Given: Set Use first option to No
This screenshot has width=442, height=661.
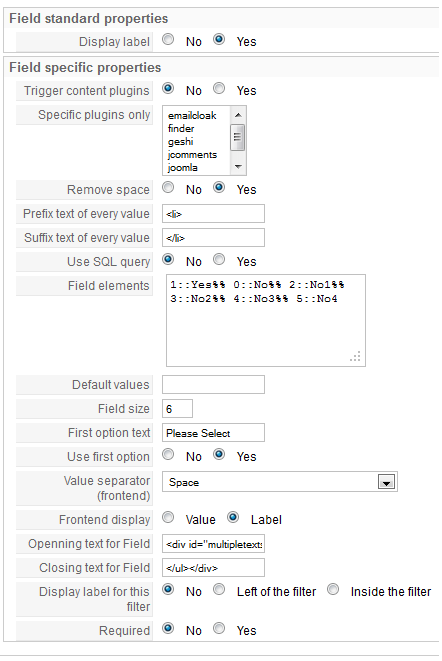Looking at the screenshot, I should coord(168,454).
